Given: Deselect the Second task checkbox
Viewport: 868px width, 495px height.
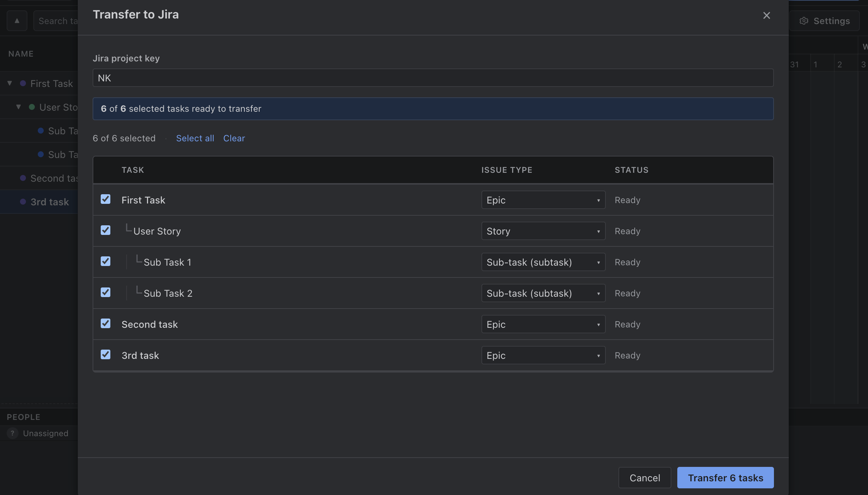Looking at the screenshot, I should click(x=106, y=324).
